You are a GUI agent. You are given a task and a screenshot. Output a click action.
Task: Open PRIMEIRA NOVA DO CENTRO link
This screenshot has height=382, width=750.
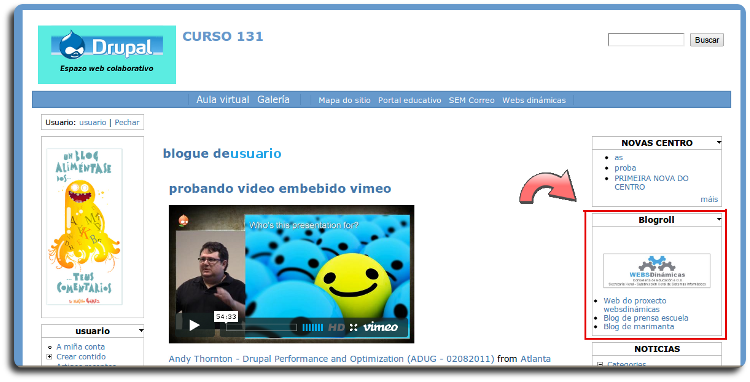651,183
